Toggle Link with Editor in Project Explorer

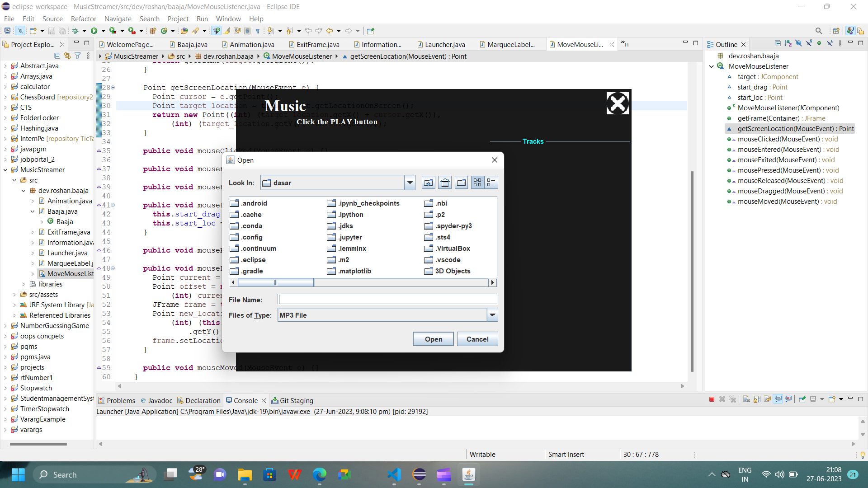[x=67, y=56]
